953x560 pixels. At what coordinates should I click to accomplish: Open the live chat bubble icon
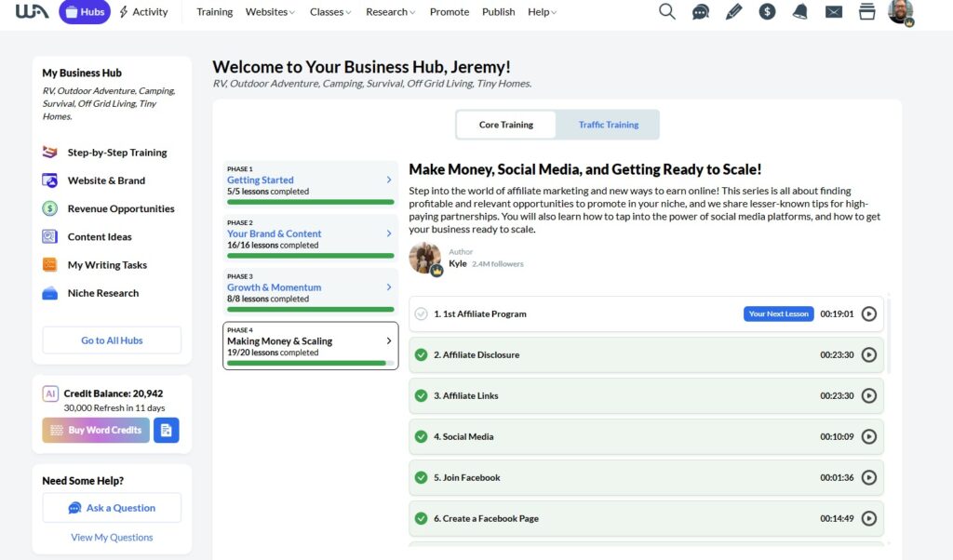tap(700, 11)
